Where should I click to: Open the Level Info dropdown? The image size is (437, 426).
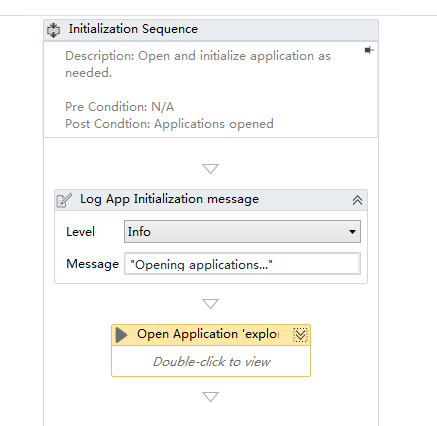pyautogui.click(x=242, y=231)
